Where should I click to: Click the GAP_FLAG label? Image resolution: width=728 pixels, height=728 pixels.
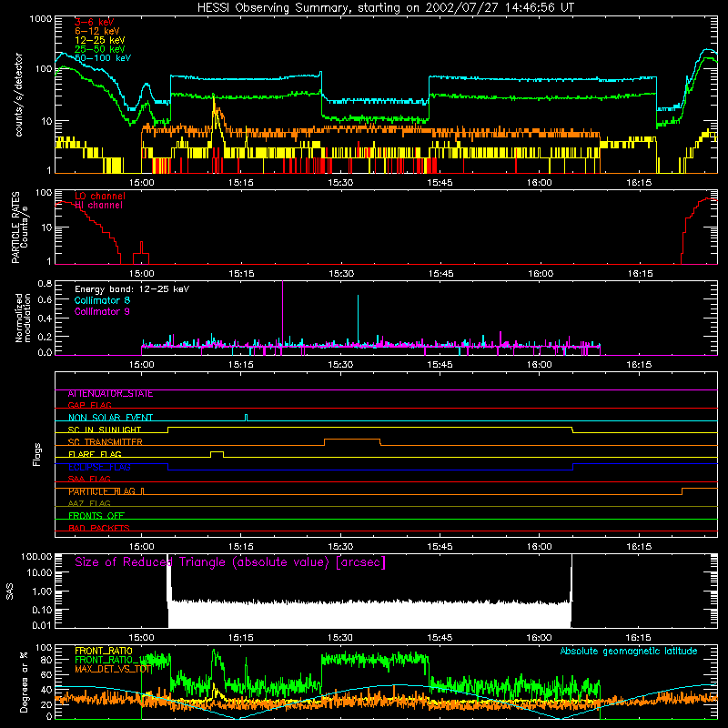89,405
